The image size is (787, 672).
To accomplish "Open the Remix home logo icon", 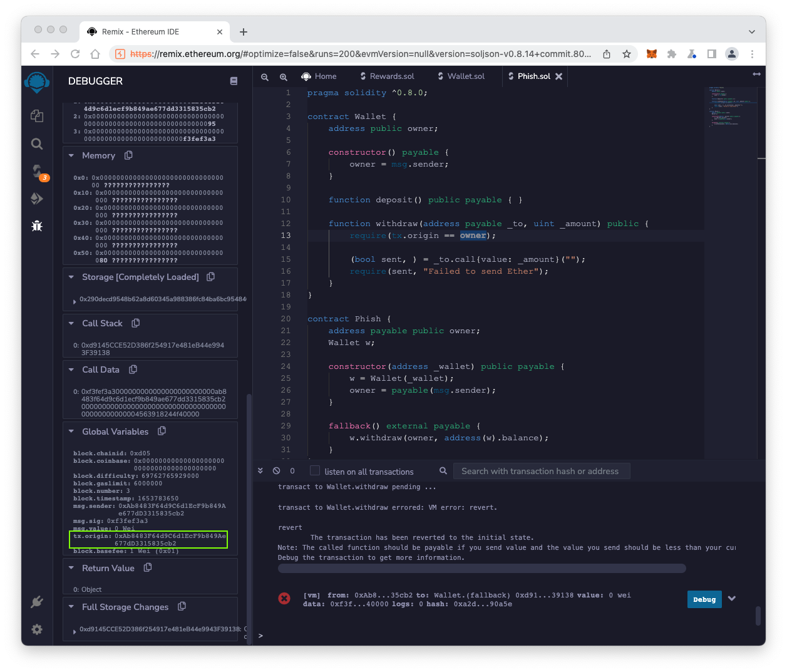I will pyautogui.click(x=37, y=83).
